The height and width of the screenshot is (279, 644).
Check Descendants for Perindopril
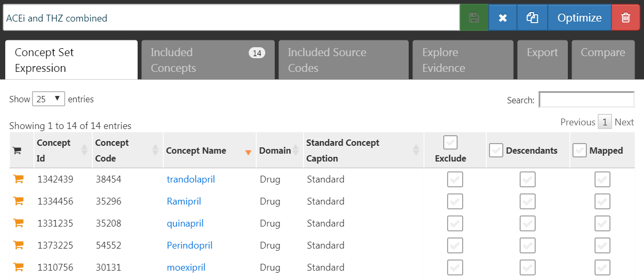(527, 245)
